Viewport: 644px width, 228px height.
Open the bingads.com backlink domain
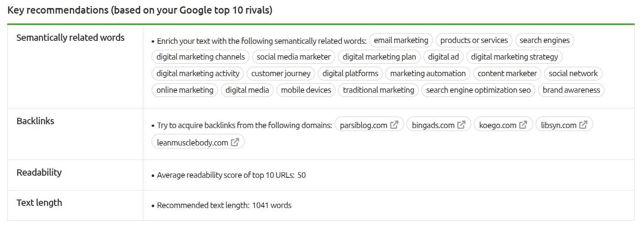433,125
